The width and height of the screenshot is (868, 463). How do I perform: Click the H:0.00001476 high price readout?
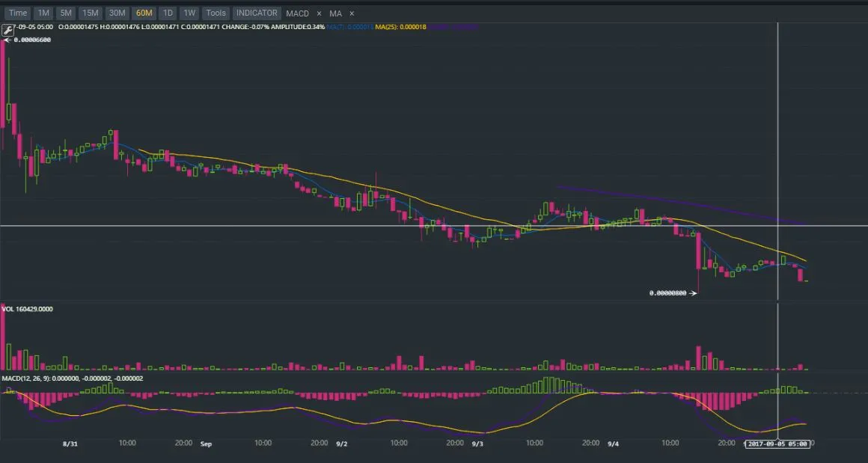[x=120, y=26]
